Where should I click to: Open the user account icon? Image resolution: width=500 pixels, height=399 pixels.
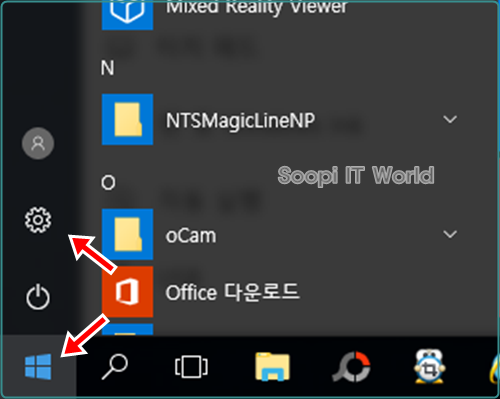pyautogui.click(x=38, y=143)
